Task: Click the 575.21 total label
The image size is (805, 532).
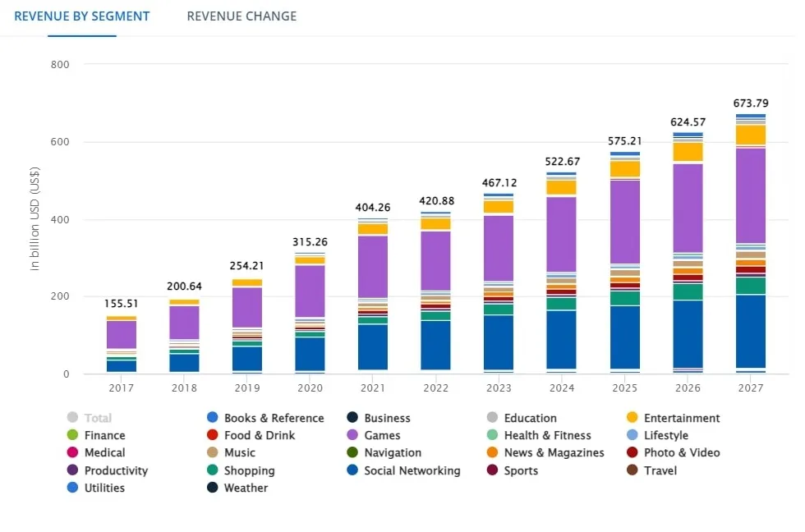Action: click(625, 141)
